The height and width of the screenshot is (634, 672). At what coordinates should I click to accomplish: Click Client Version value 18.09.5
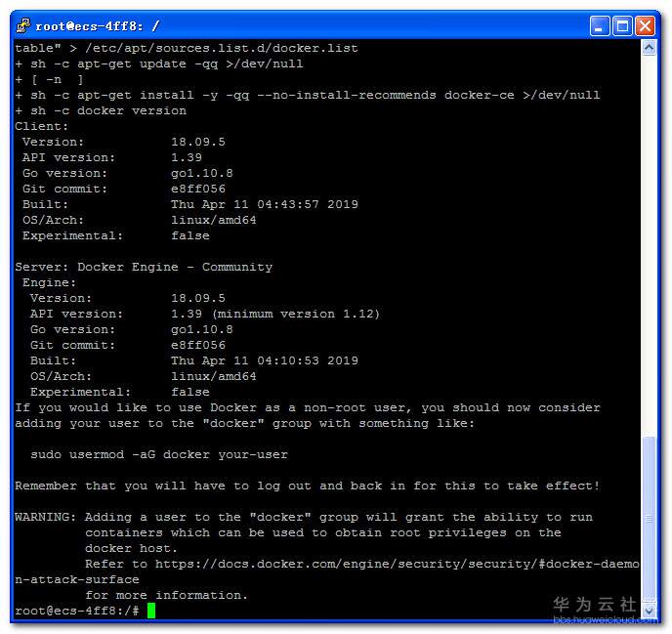198,142
